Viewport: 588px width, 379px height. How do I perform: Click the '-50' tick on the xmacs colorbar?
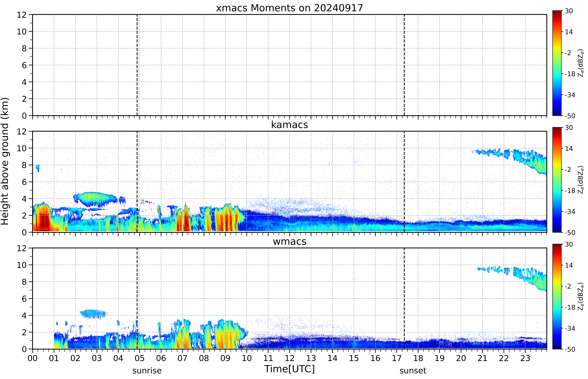570,116
